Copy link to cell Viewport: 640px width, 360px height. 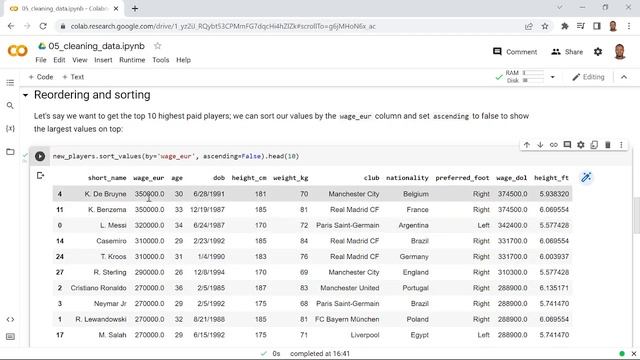click(x=553, y=145)
